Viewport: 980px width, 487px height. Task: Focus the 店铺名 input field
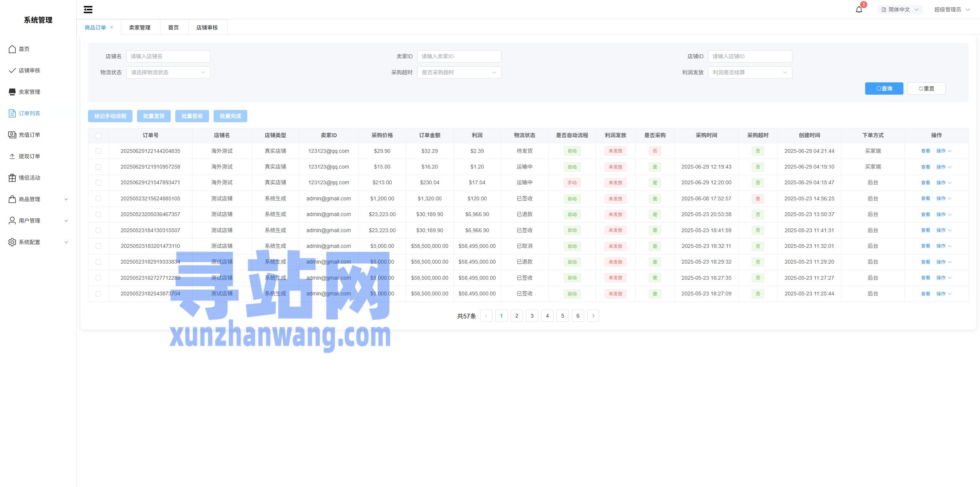point(168,56)
